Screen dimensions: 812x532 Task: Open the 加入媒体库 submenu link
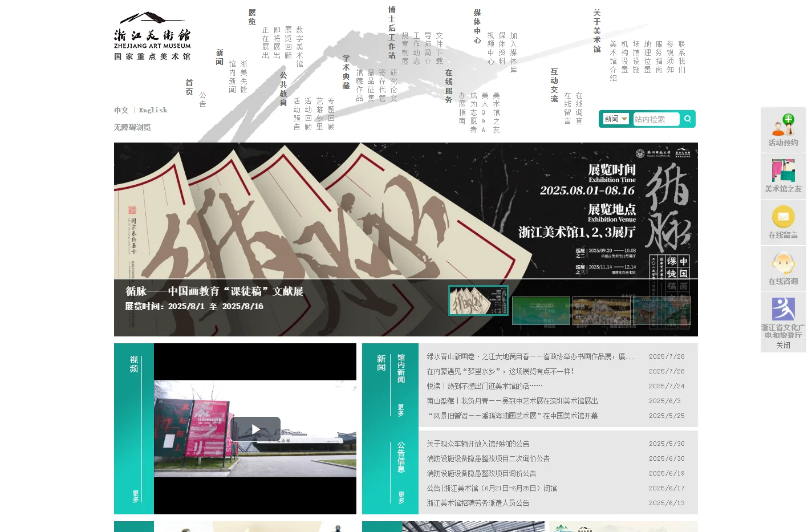[x=514, y=52]
